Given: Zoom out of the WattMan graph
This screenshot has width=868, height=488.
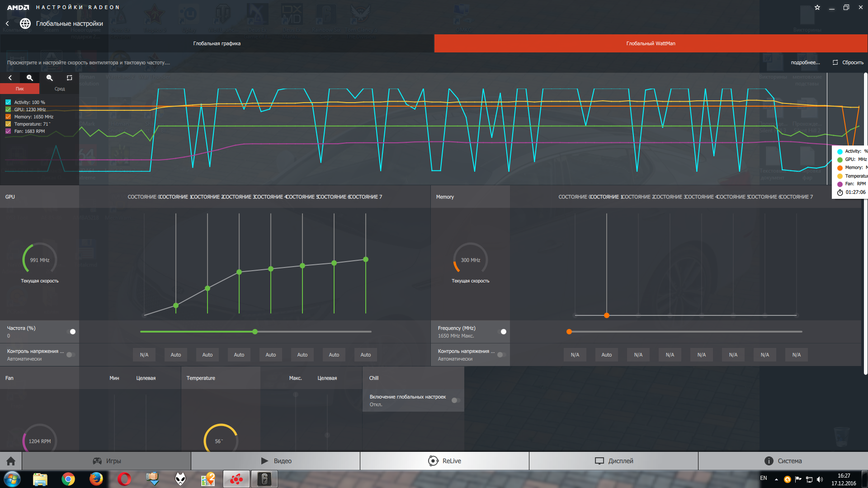Looking at the screenshot, I should click(x=50, y=78).
